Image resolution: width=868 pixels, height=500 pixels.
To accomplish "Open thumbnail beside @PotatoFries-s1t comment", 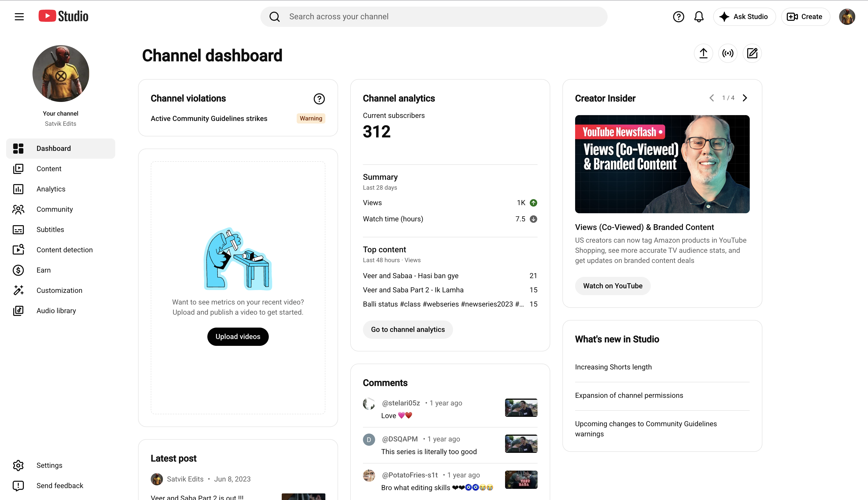I will coord(521,480).
